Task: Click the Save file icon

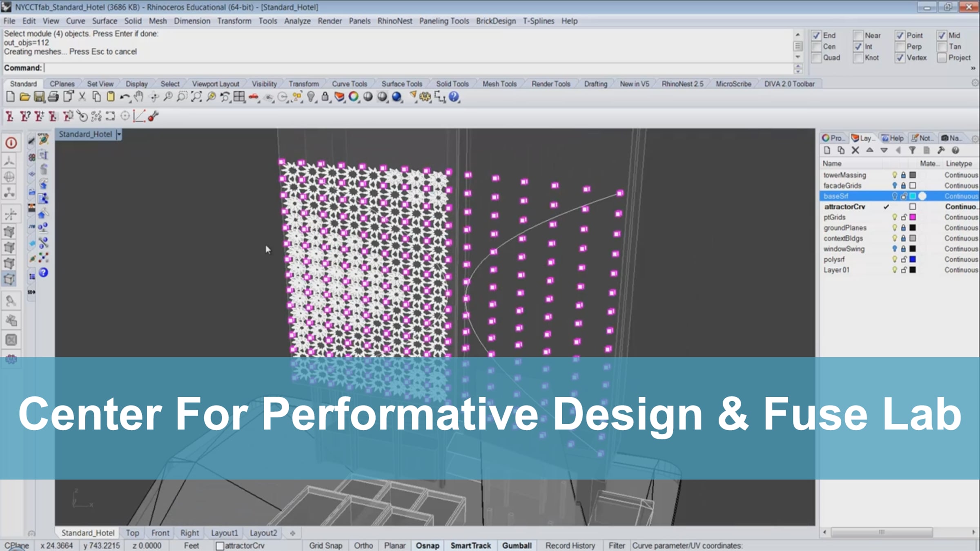Action: pos(39,97)
